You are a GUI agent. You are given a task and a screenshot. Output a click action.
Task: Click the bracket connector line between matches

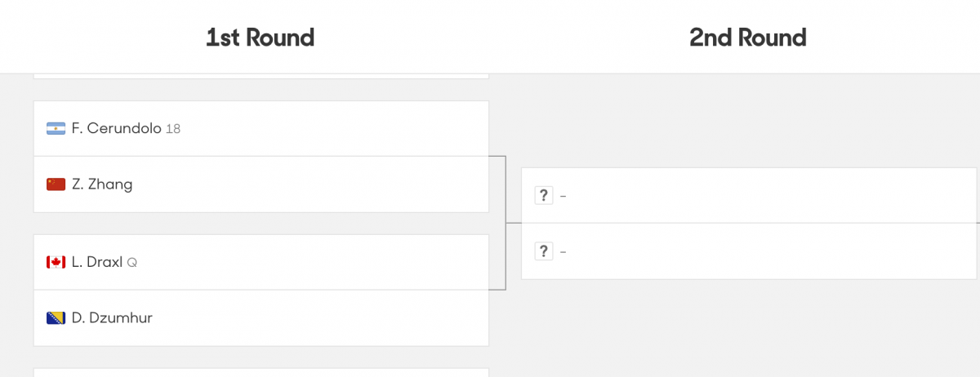point(506,222)
